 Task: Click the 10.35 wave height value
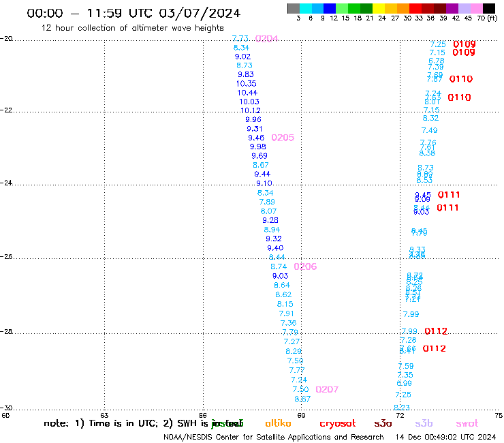click(x=247, y=84)
